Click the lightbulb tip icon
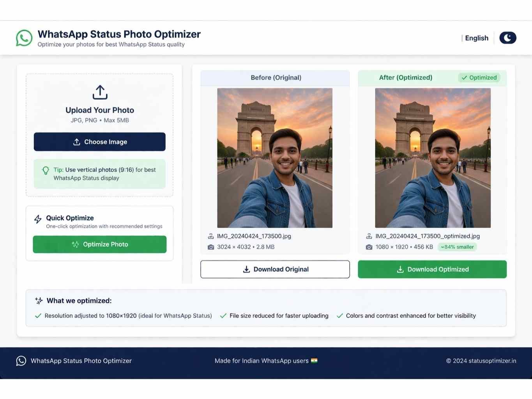 46,170
